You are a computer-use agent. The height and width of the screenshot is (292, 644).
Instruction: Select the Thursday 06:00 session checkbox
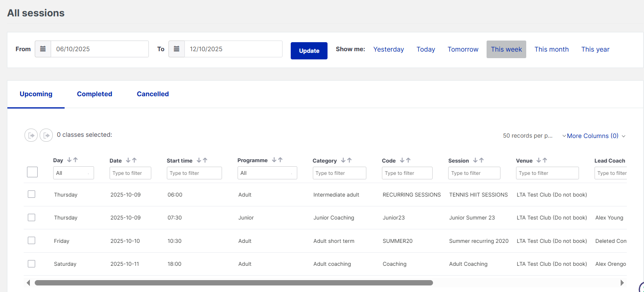[x=31, y=194]
